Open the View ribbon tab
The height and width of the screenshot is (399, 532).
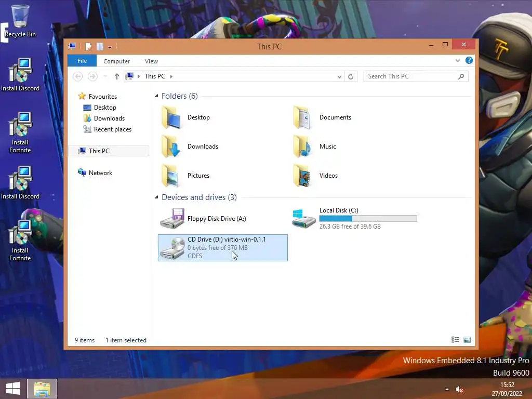(x=151, y=61)
